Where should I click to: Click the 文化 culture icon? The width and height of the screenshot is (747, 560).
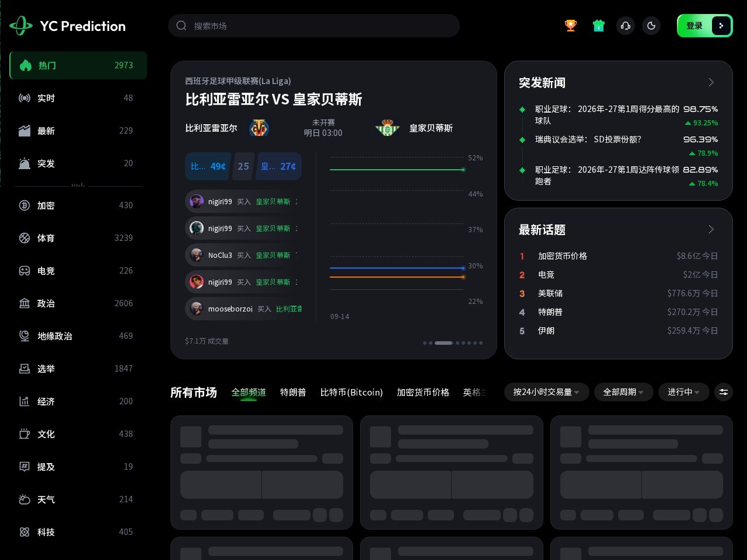click(25, 434)
